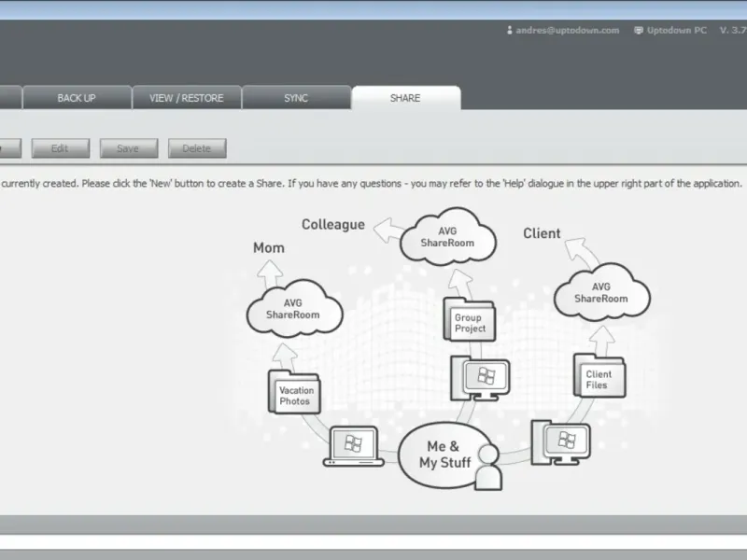Click the desktop PC icon under Group Project

(480, 379)
